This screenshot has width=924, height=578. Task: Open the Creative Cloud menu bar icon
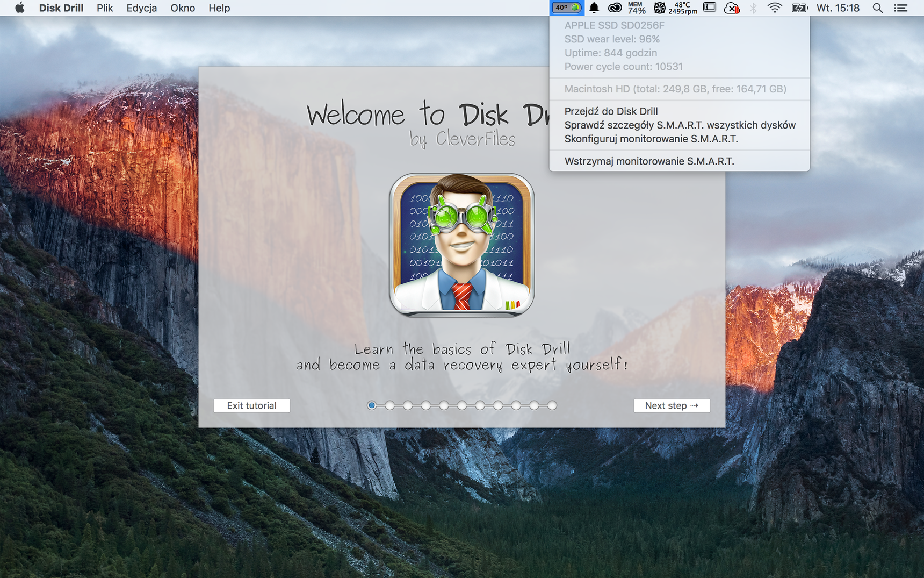coord(615,8)
